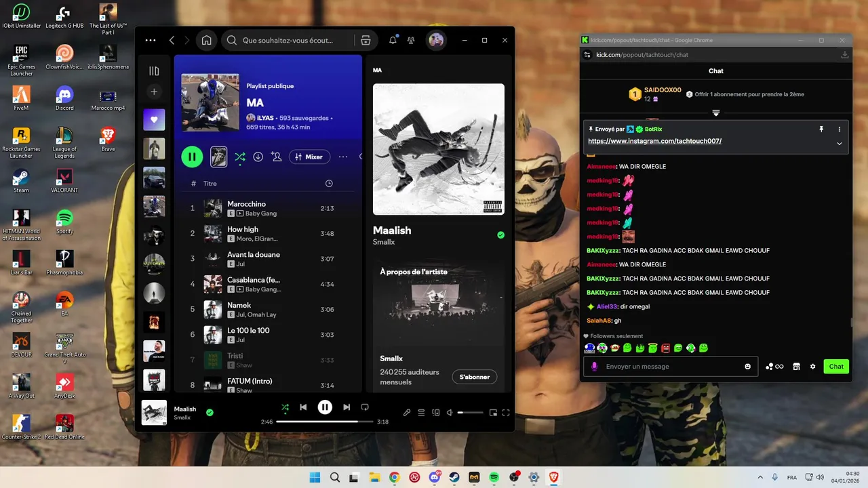Go forward in Spotify navigation
Image resolution: width=868 pixels, height=488 pixels.
pyautogui.click(x=187, y=41)
